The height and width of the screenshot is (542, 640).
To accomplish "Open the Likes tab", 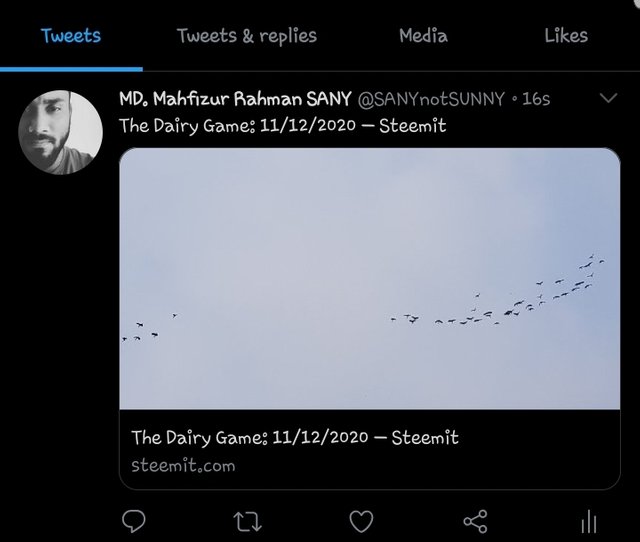I will tap(566, 36).
